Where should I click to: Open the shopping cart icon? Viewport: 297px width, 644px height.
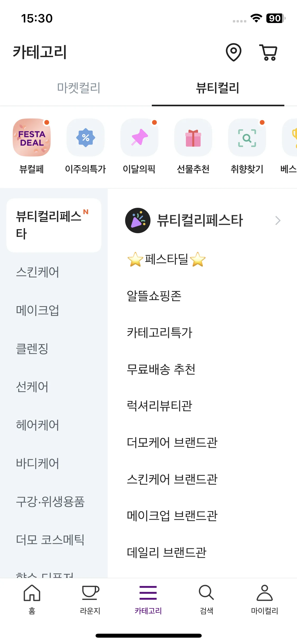269,52
